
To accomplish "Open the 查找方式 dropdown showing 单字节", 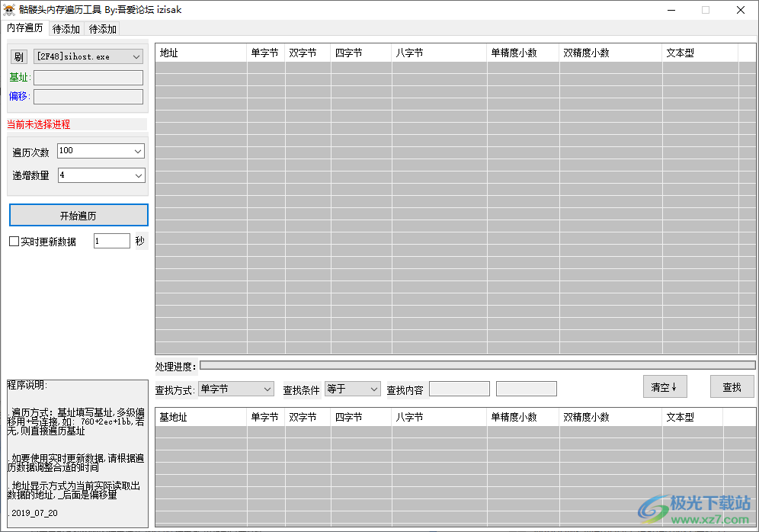I will [x=235, y=389].
